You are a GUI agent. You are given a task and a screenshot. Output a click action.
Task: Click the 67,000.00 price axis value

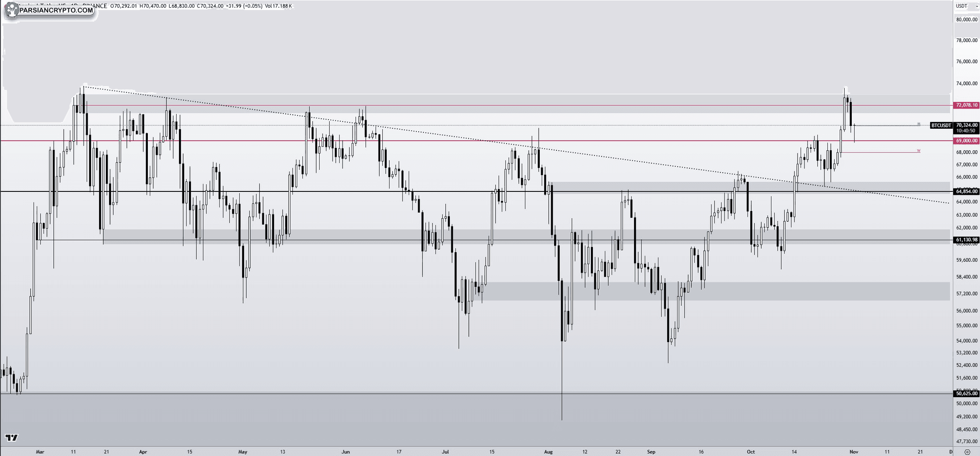click(x=967, y=165)
